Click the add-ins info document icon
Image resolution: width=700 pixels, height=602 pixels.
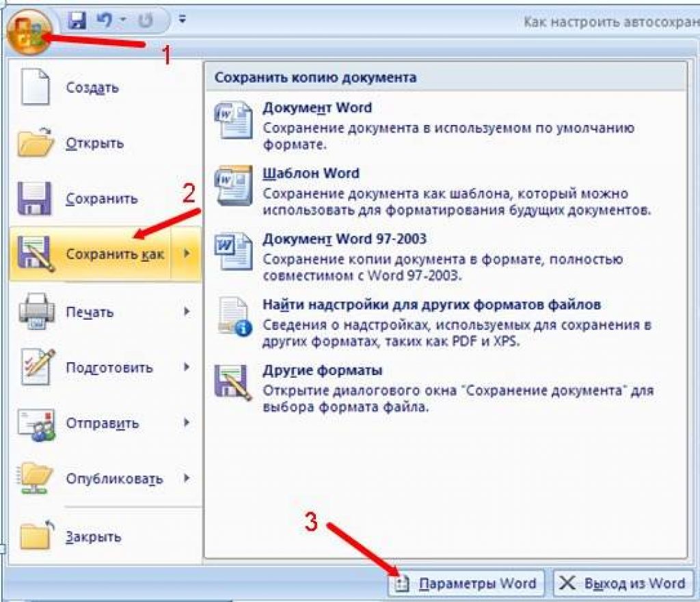click(234, 317)
